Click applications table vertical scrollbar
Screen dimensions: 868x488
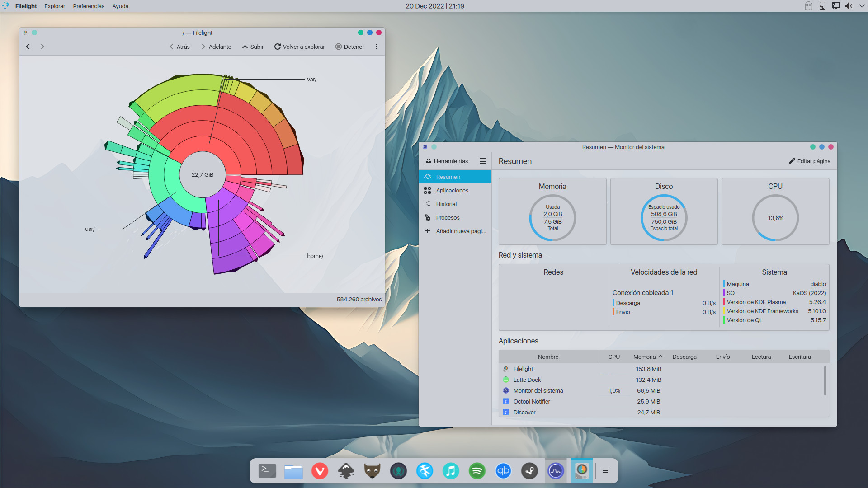click(825, 380)
